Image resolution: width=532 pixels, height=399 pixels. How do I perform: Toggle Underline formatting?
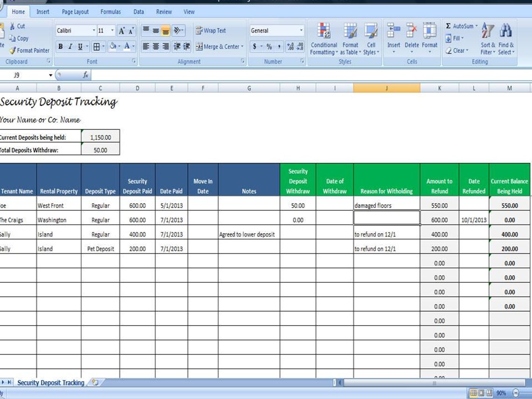point(80,47)
